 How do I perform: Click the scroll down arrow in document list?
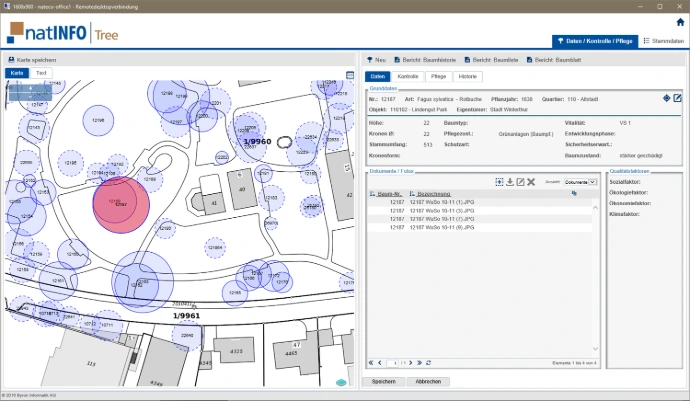[x=595, y=349]
